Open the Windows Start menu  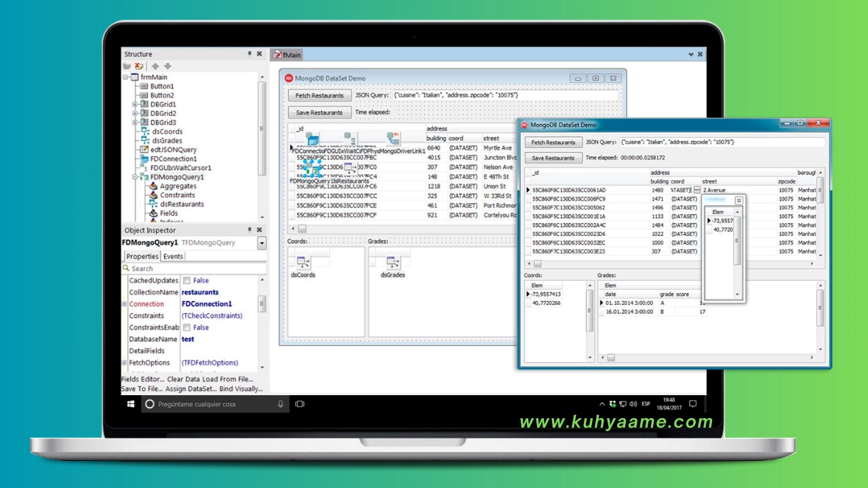coord(131,404)
